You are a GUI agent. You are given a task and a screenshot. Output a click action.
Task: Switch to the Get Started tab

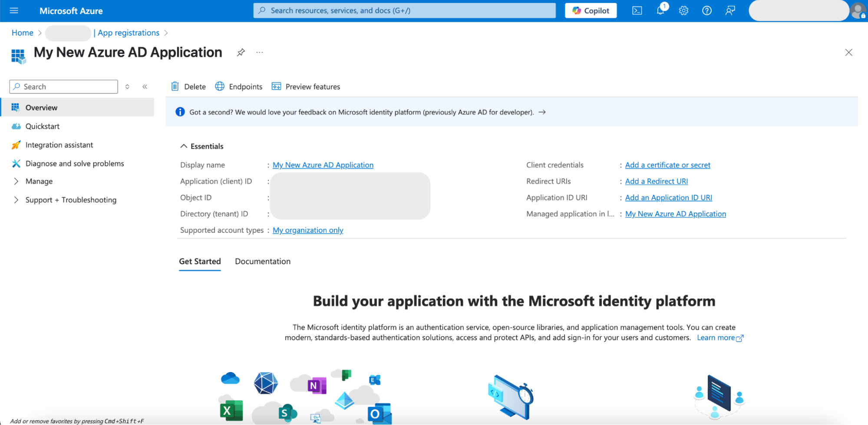[x=200, y=262]
